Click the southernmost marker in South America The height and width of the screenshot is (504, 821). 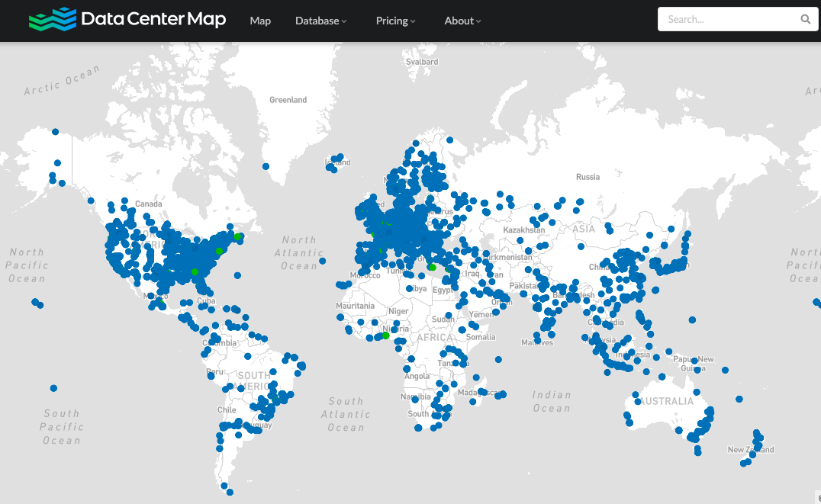click(x=230, y=492)
